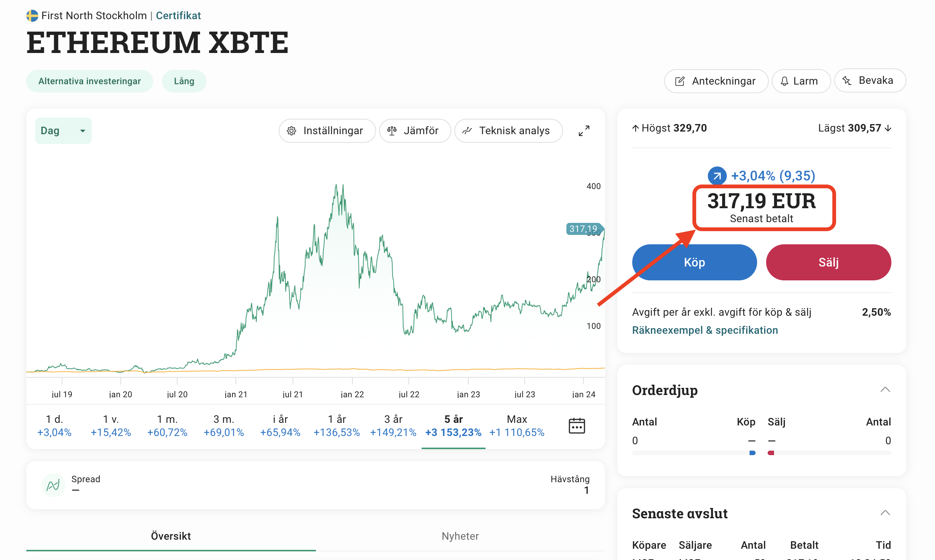Click the Teknisk analys chart icon
Image resolution: width=935 pixels, height=560 pixels.
(467, 130)
